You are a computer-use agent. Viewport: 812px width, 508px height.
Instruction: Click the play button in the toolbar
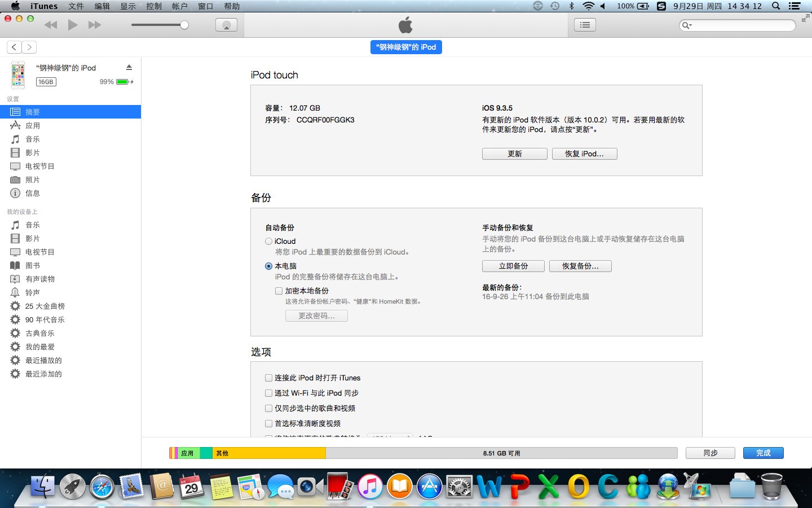pos(73,25)
